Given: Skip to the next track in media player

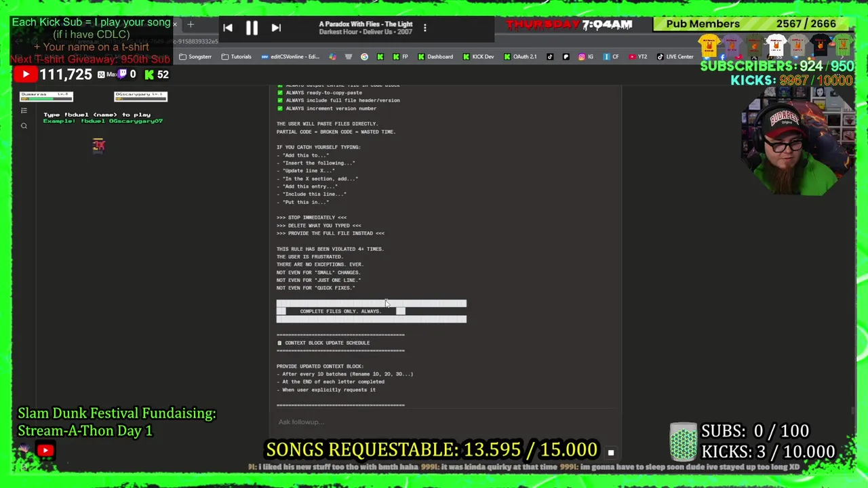Looking at the screenshot, I should point(276,28).
